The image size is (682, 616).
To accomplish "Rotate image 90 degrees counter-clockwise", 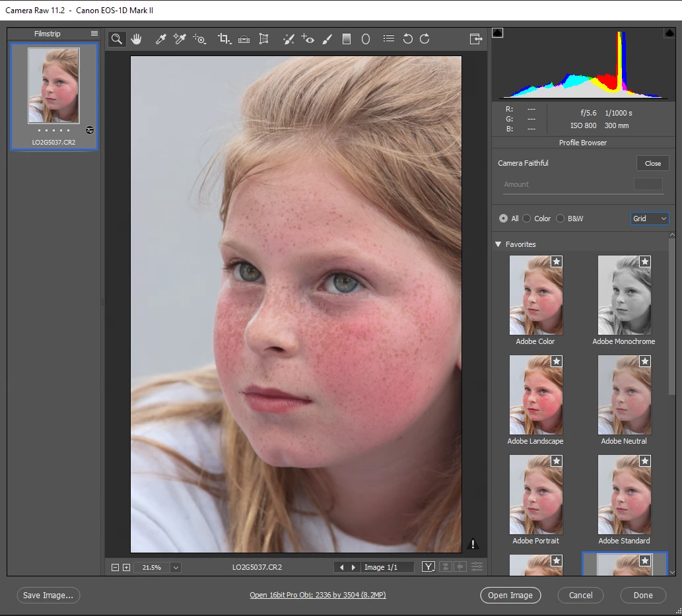I will click(x=407, y=39).
